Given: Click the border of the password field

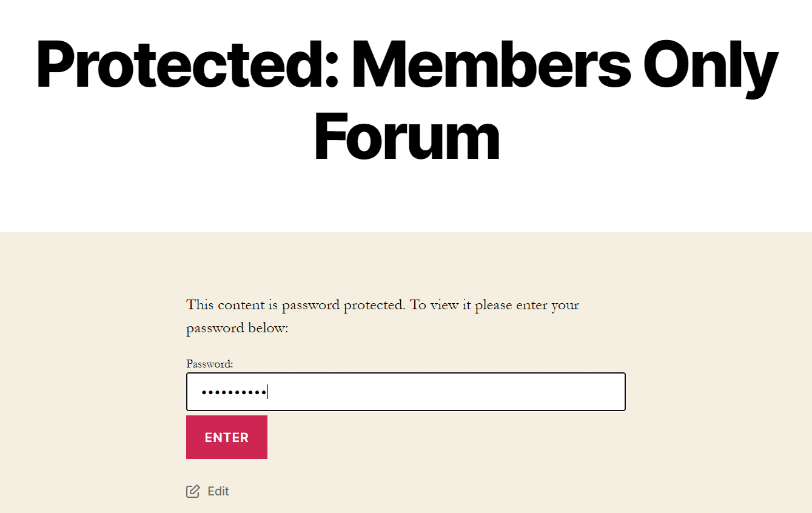Looking at the screenshot, I should [x=406, y=372].
